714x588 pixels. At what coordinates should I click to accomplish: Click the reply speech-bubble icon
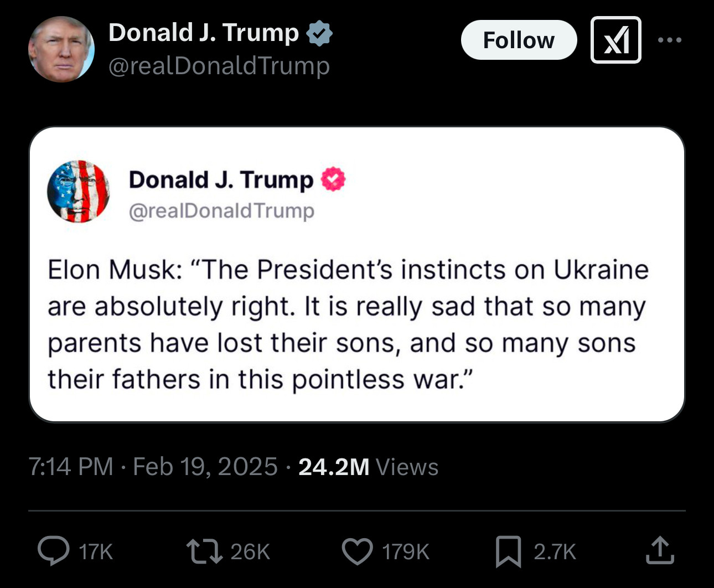[54, 551]
